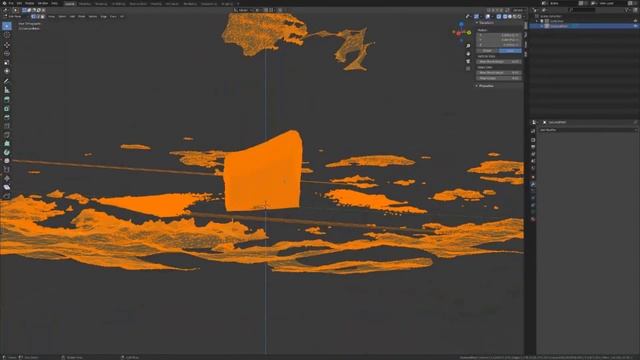The image size is (640, 360).
Task: Select the Shear tool
Action: [x=7, y=187]
